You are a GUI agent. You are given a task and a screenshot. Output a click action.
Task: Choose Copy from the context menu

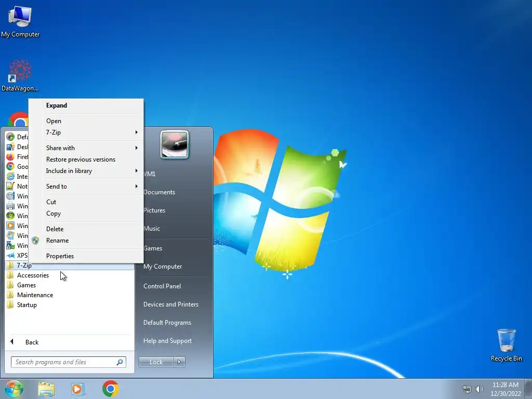[86, 214]
